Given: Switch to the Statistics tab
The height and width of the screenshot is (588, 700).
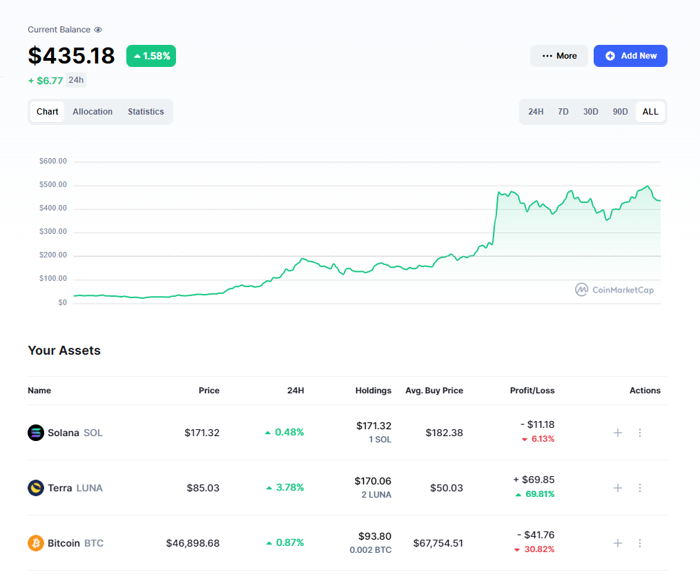Looking at the screenshot, I should pyautogui.click(x=146, y=112).
